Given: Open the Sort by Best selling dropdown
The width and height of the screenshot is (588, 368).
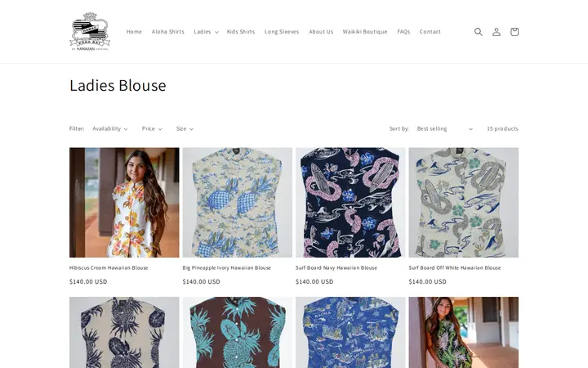Looking at the screenshot, I should 445,129.
